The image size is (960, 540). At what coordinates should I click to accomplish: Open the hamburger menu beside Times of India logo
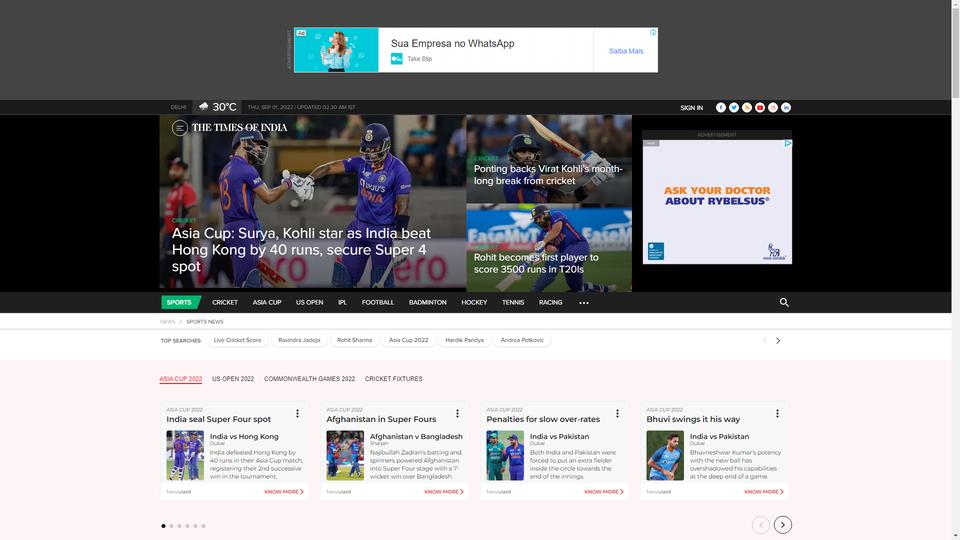[179, 127]
